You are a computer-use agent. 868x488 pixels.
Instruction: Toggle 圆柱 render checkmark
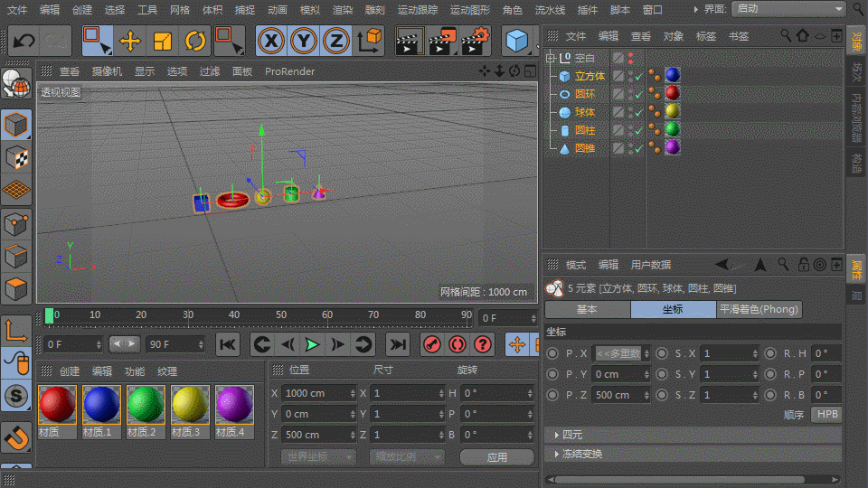tap(639, 130)
